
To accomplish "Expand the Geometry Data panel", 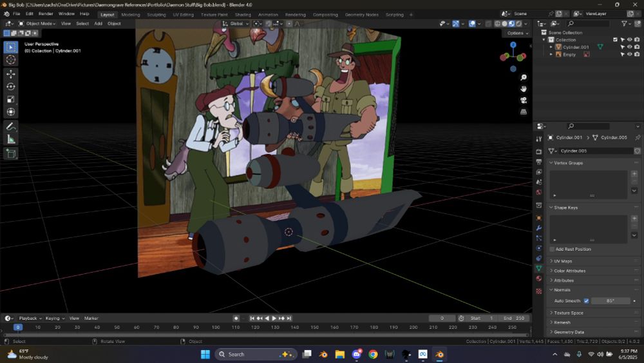I will [x=569, y=331].
